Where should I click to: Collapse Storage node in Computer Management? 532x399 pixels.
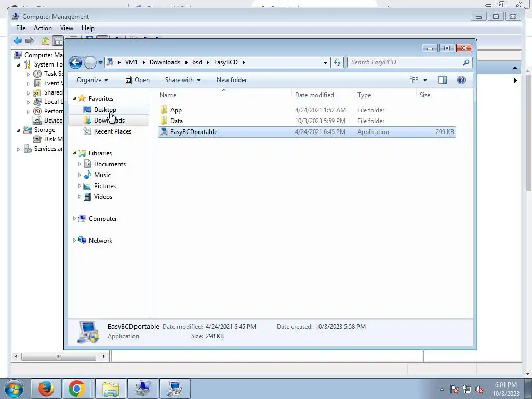click(x=19, y=130)
